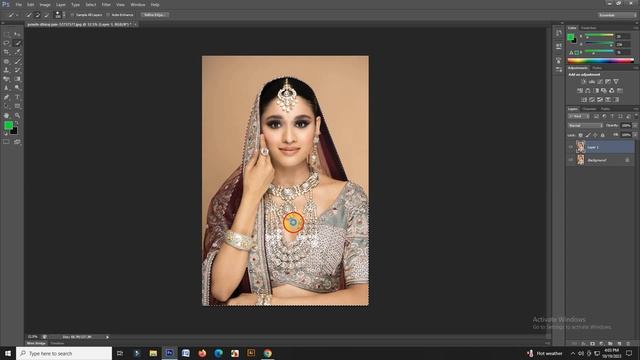The height and width of the screenshot is (360, 640).
Task: Click Subtract from selection option icon
Action: click(47, 15)
